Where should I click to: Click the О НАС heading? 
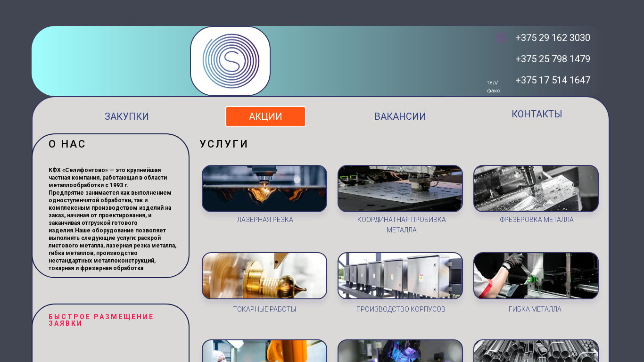[67, 144]
